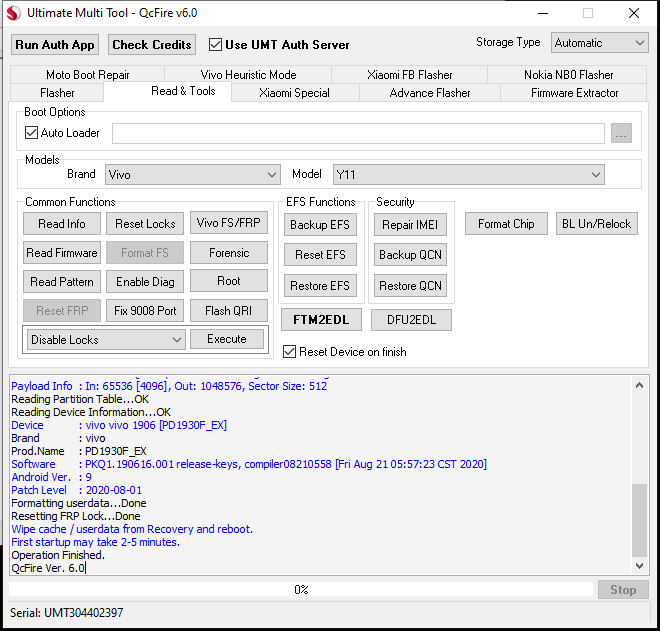Click the Read Info button
Screen dimensions: 660x631
pyautogui.click(x=62, y=224)
